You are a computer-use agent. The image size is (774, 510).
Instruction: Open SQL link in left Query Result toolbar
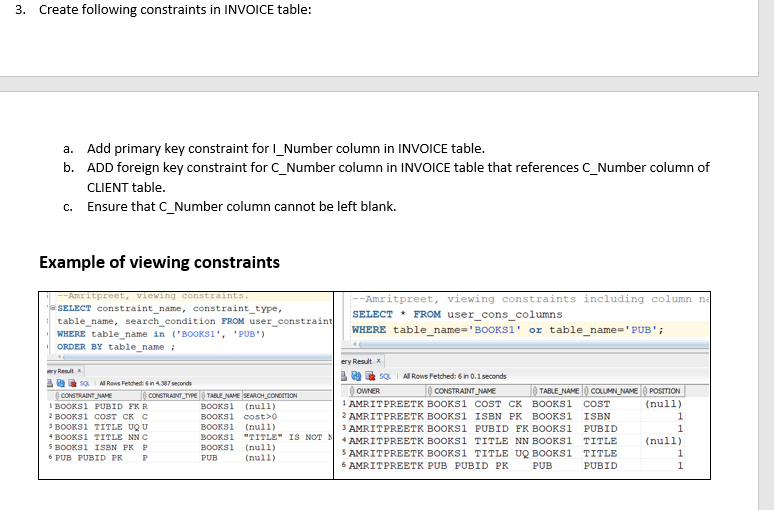(x=85, y=383)
